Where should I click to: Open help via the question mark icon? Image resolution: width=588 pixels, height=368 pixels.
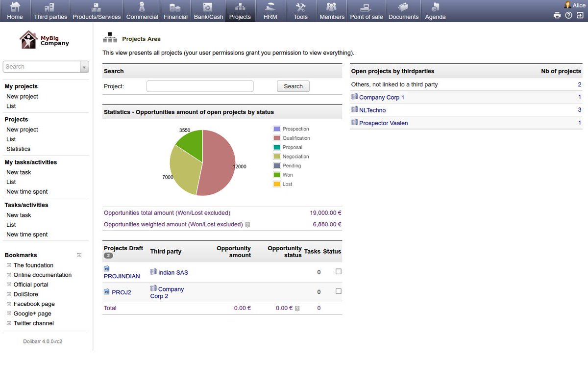[568, 15]
